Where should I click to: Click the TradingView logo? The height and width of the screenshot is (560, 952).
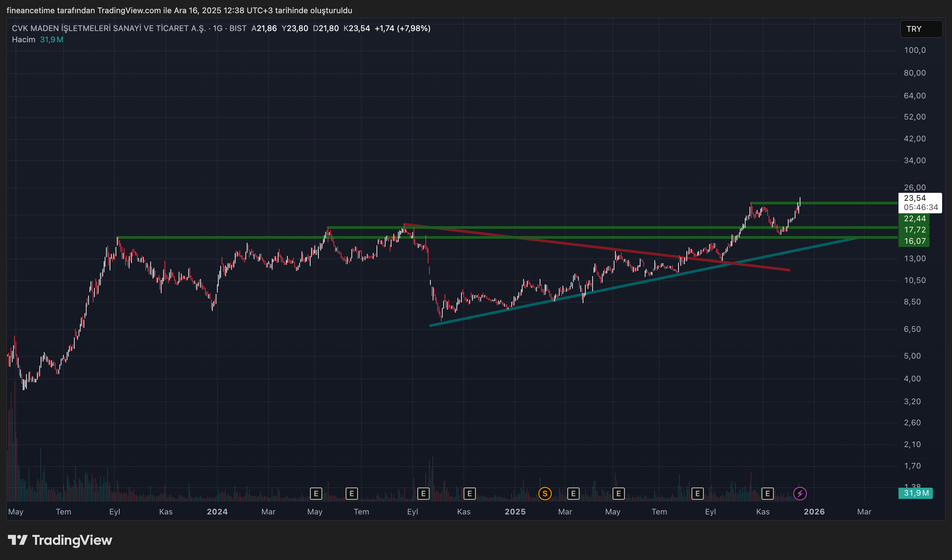[60, 540]
